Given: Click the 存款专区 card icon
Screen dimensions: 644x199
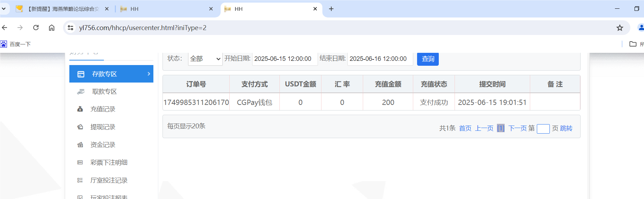Looking at the screenshot, I should pos(81,74).
